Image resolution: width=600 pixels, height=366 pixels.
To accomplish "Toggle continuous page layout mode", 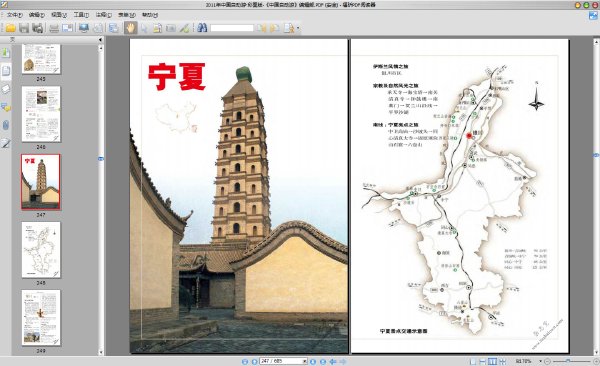I will (483, 361).
